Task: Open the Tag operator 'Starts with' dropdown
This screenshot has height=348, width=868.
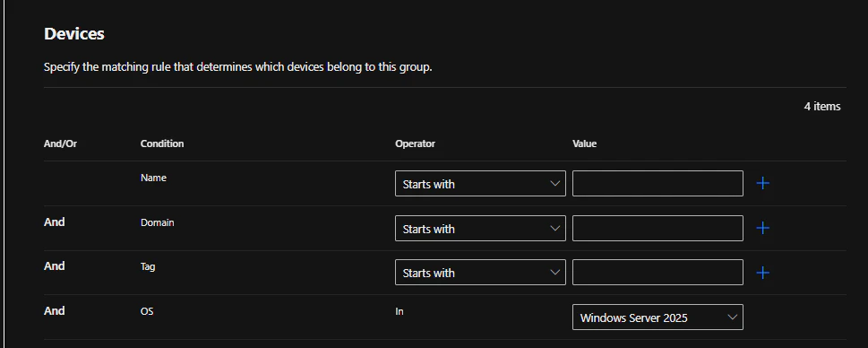Action: coord(480,273)
